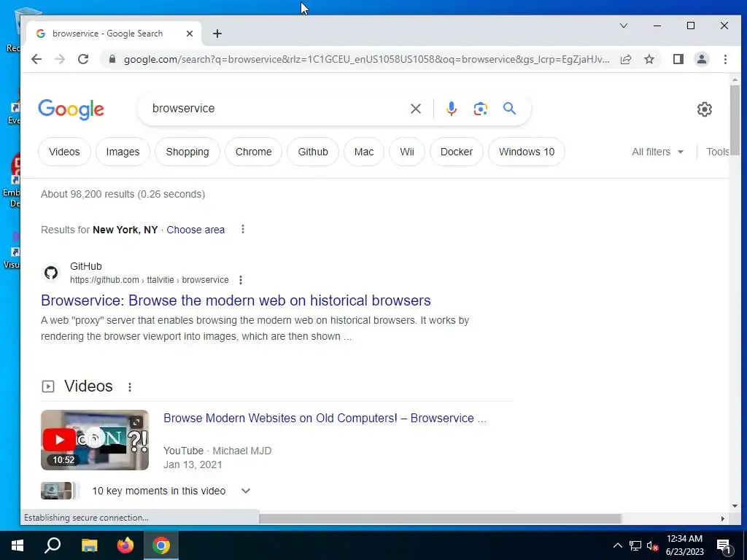
Task: Clear the search box text
Action: [x=415, y=109]
